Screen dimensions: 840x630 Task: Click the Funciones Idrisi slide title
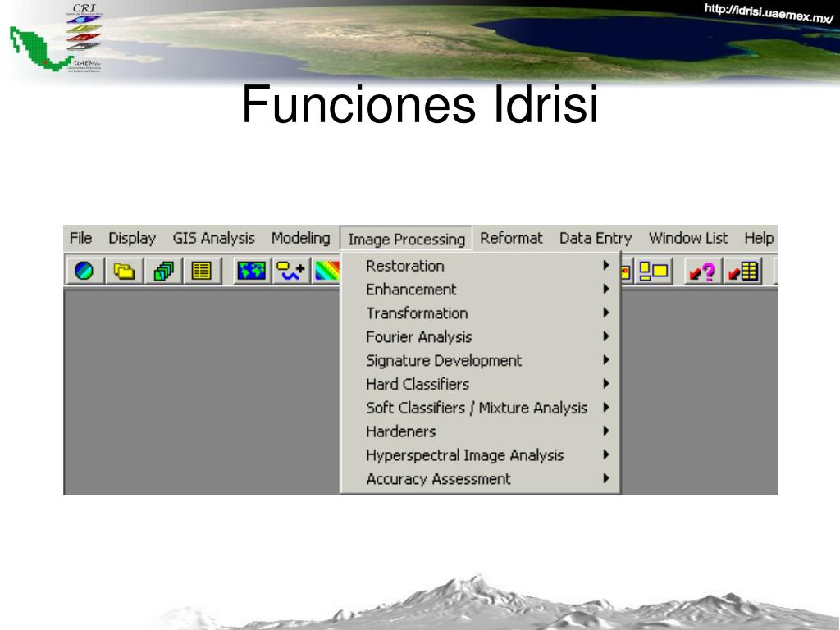click(420, 104)
